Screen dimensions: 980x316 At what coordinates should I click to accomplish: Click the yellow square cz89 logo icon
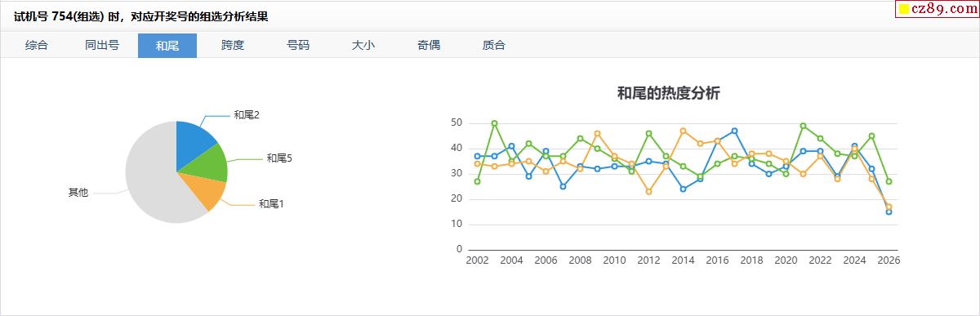pyautogui.click(x=904, y=10)
